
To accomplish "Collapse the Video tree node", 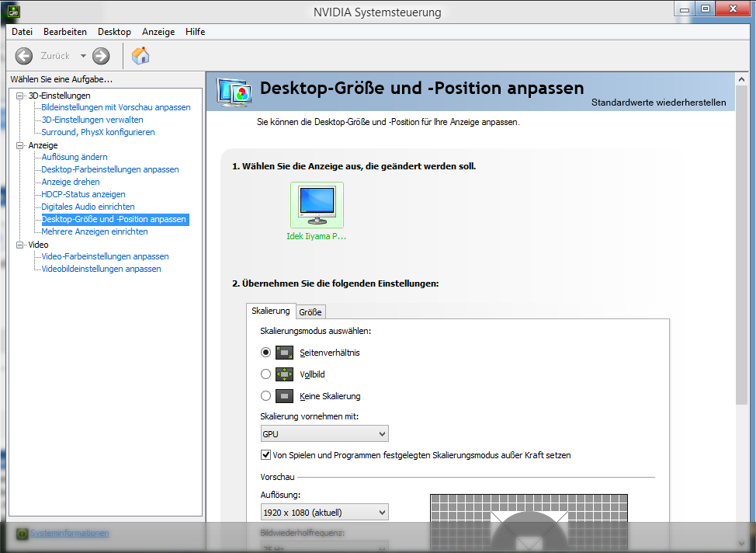I will coord(19,245).
